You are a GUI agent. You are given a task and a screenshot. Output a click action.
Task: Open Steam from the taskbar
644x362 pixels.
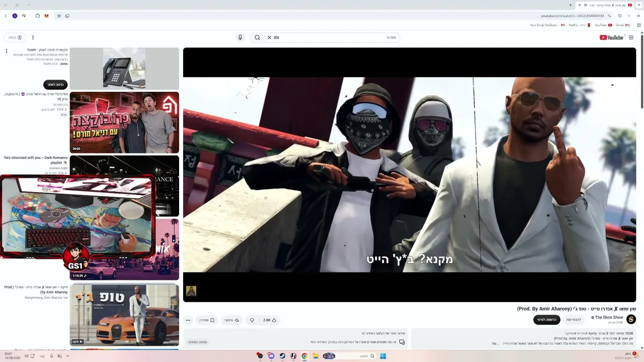pos(282,356)
